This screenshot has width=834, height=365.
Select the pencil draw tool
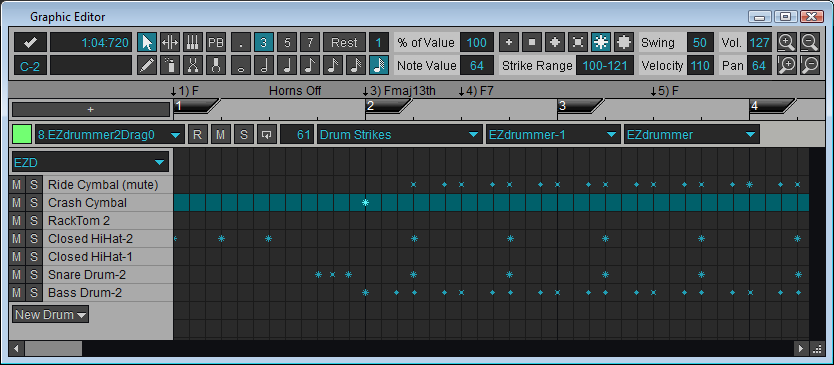point(147,65)
